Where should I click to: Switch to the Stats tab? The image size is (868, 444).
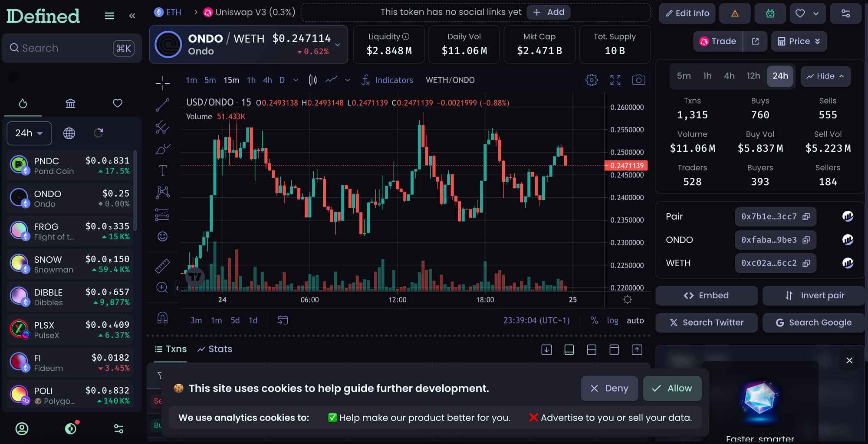click(215, 349)
